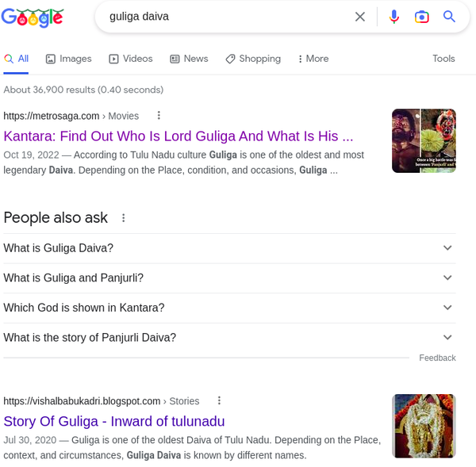
Task: Open the More search categories dropdown
Action: point(313,59)
